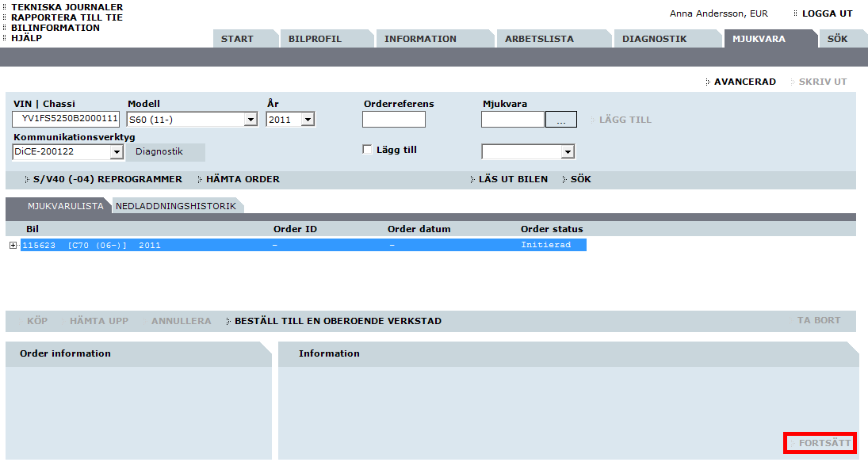
Task: Open the HJÄLP link
Action: click(27, 37)
